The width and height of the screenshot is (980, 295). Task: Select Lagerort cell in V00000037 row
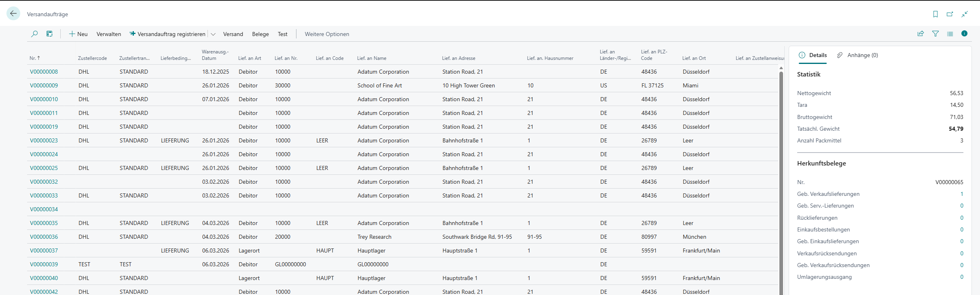click(249, 250)
